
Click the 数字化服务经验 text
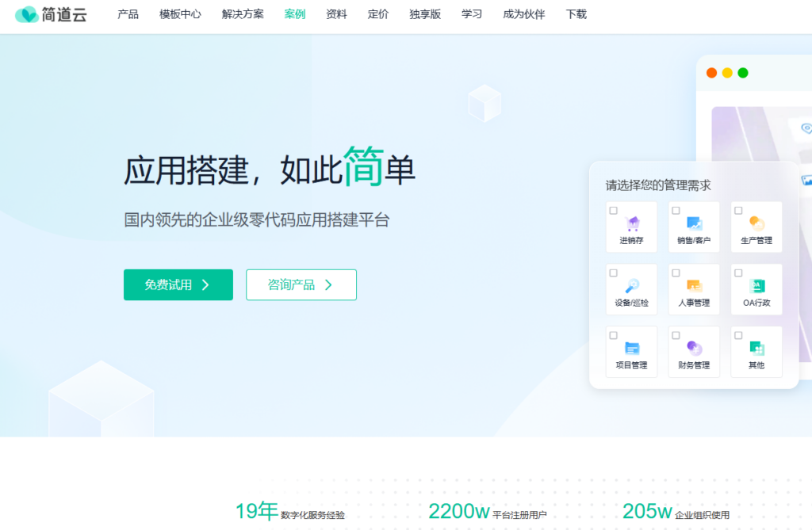click(312, 515)
